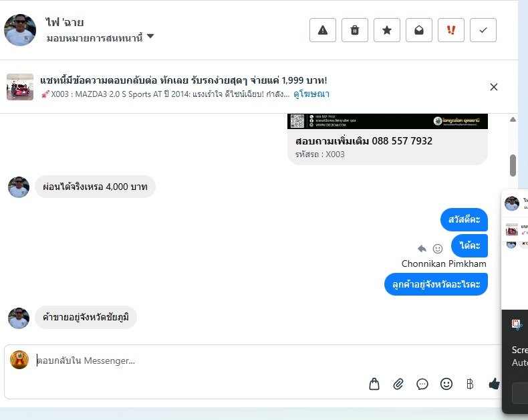Click the chat scrollbar up arrow

513,119
